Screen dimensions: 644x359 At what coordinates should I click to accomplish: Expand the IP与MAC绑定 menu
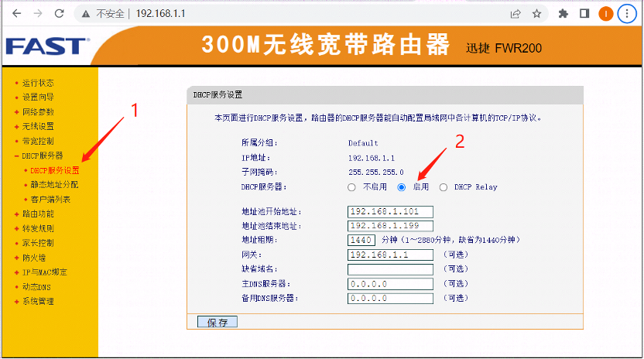[44, 272]
